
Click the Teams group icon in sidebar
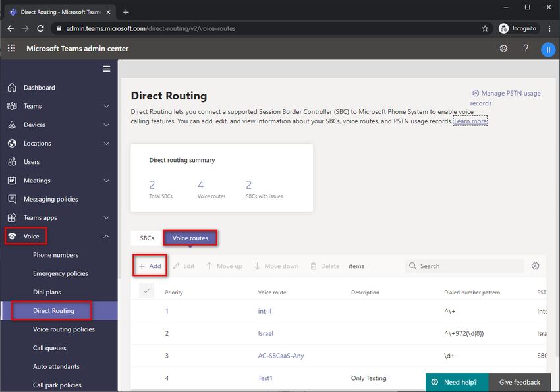[x=12, y=106]
